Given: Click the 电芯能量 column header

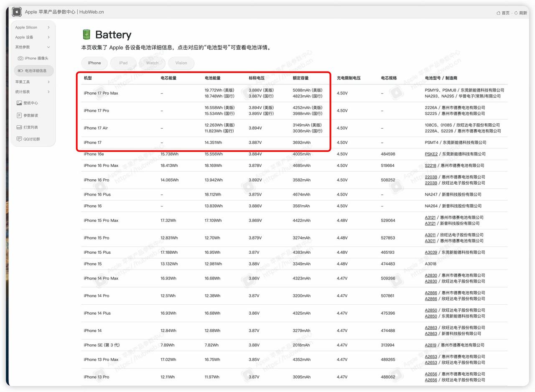Looking at the screenshot, I should (x=168, y=78).
